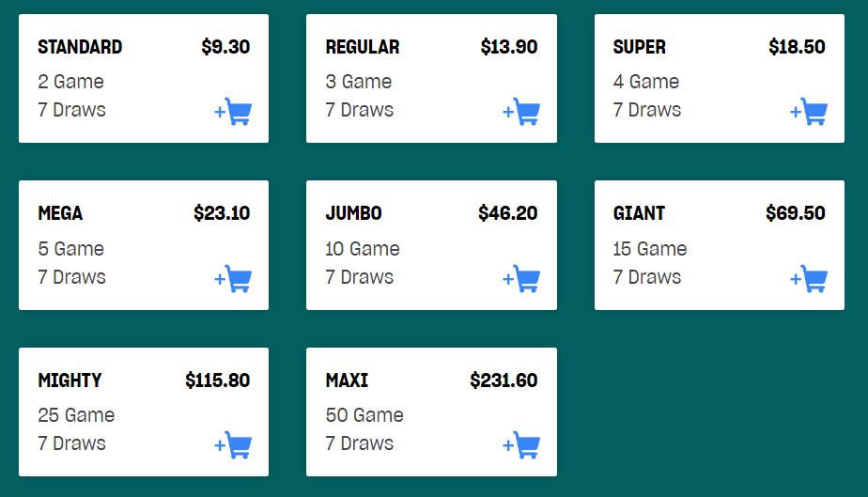The width and height of the screenshot is (868, 497).
Task: Add the MIGHTY 25 Game pack to cart
Action: (x=233, y=445)
